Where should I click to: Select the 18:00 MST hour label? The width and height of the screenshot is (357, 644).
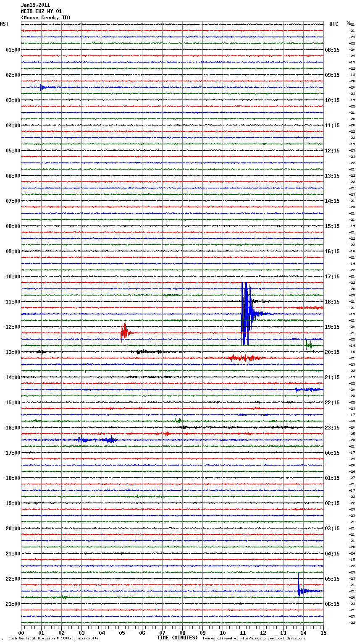coord(13,478)
